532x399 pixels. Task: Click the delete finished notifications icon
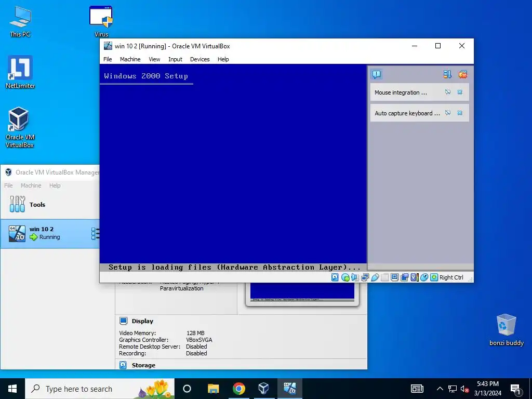463,74
